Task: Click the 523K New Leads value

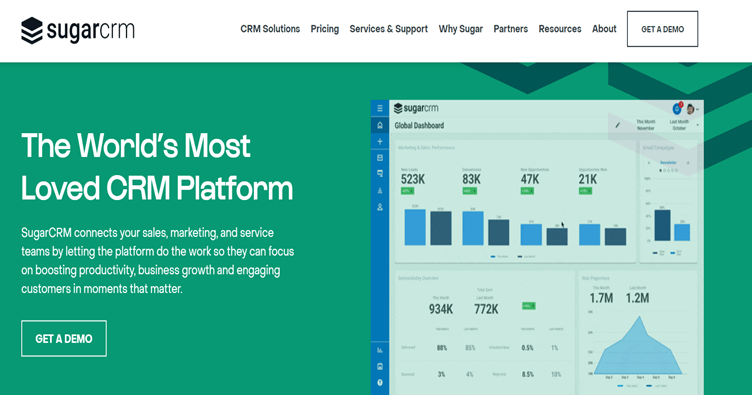Action: tap(413, 179)
